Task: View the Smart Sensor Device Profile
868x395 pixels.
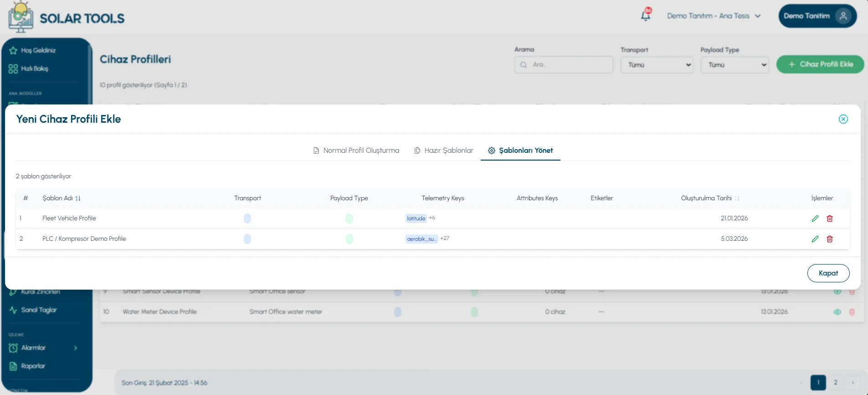Action: (837, 292)
